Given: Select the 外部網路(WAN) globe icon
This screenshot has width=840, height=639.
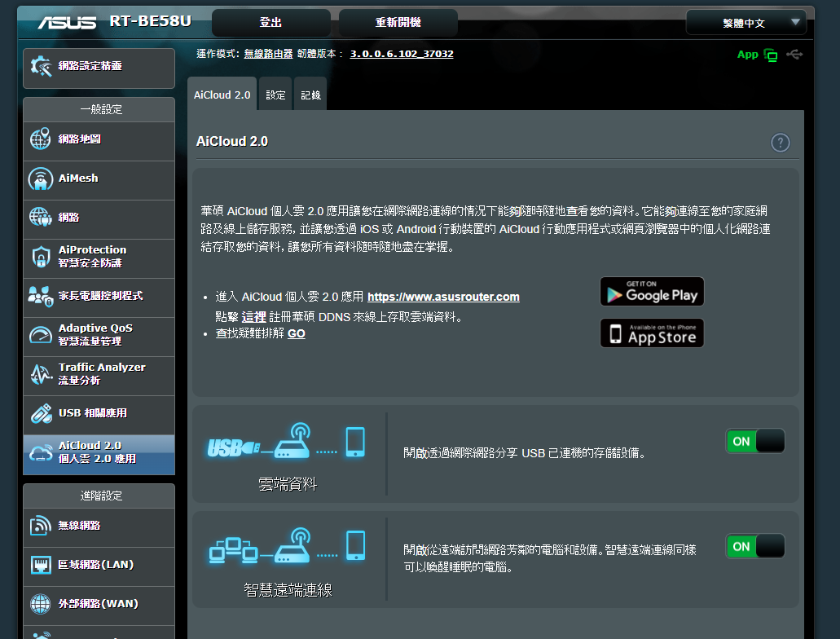Looking at the screenshot, I should [41, 604].
